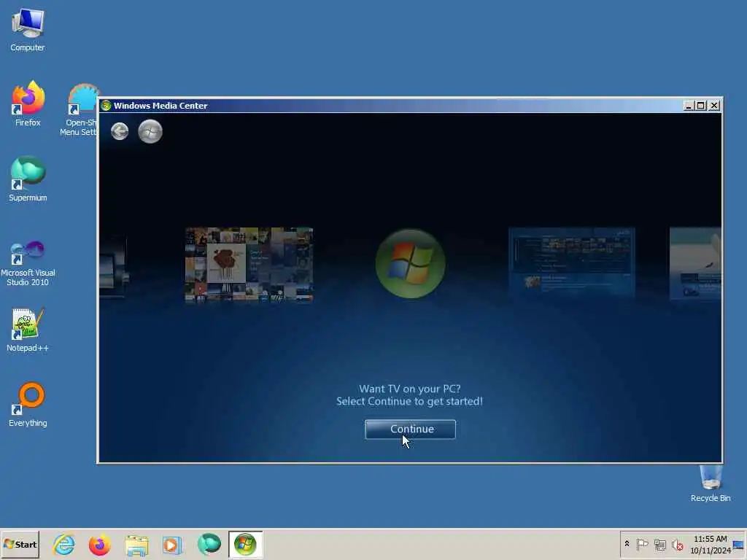The height and width of the screenshot is (560, 747).
Task: Open the clock showing 11:55 AM
Action: [711, 544]
